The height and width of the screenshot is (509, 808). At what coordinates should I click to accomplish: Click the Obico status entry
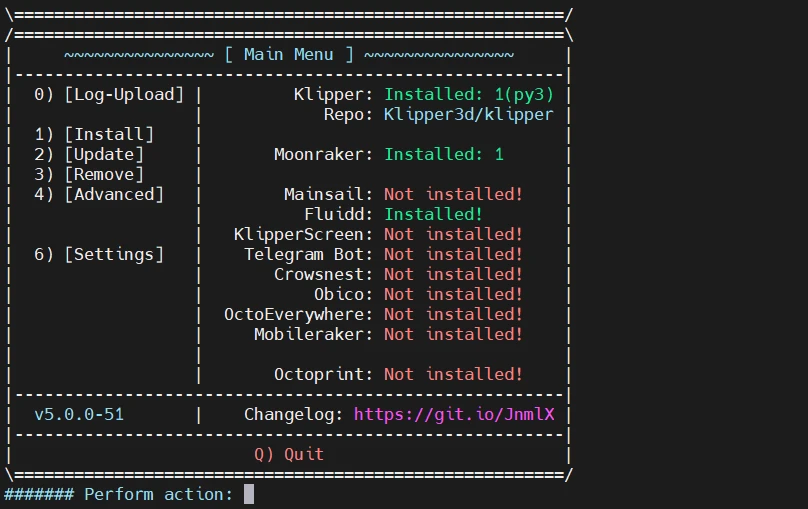point(453,294)
